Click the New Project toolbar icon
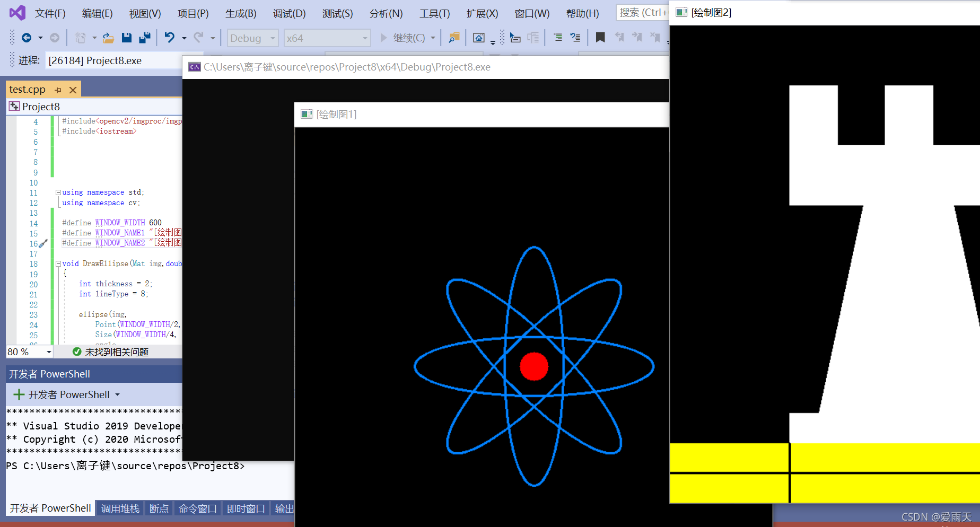 [x=80, y=38]
